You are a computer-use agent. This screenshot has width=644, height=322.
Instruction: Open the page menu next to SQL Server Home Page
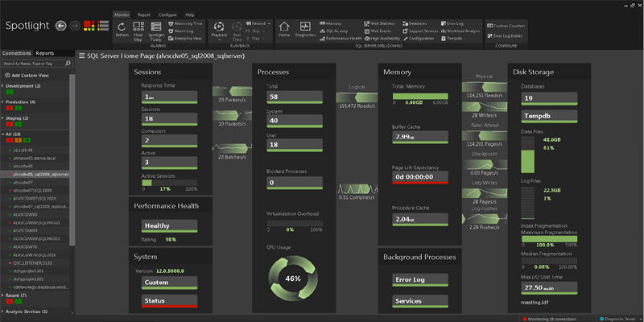[82, 56]
